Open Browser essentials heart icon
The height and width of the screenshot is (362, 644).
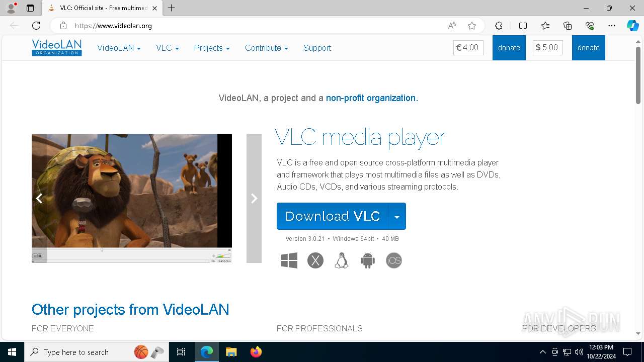point(590,26)
